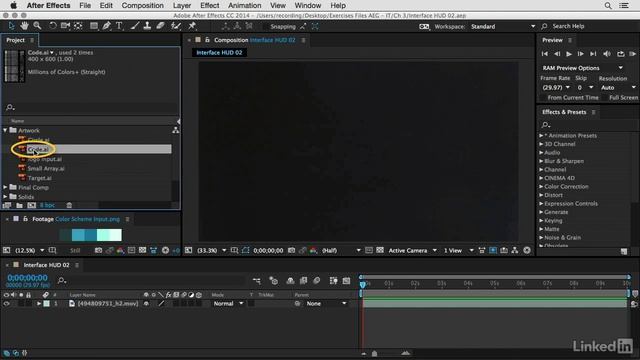Expand the Solids folder
The image size is (640, 360).
[5, 197]
